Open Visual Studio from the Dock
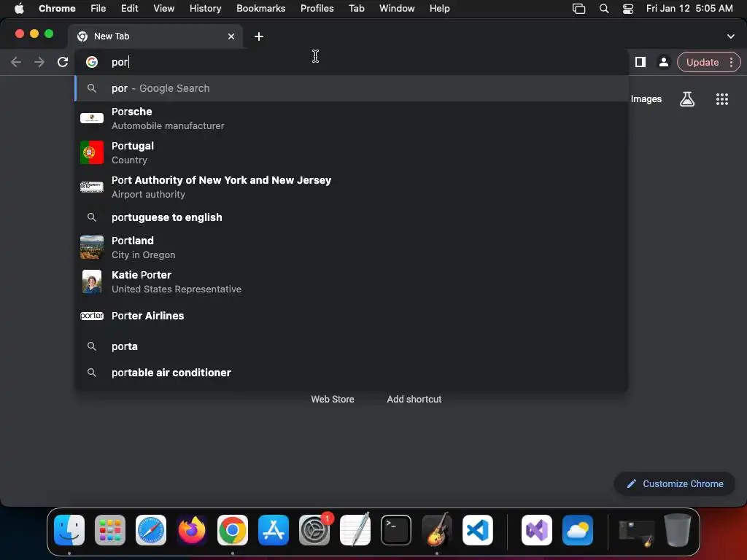 click(537, 530)
